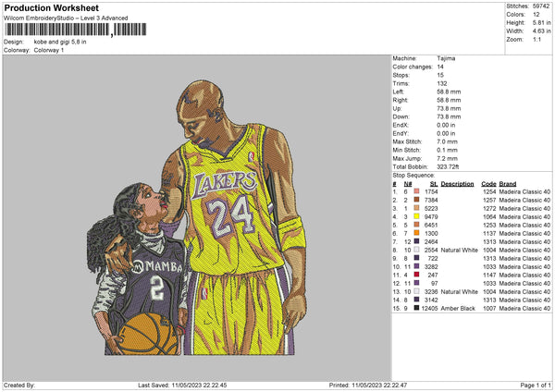This screenshot has height=392, width=555.
Task: Click the 'N#' column header
Action: tap(408, 184)
